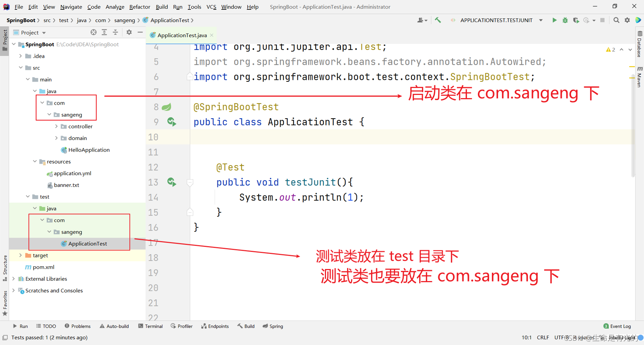
Task: Run the ApplicationTest.testJunit configuration
Action: click(x=554, y=20)
